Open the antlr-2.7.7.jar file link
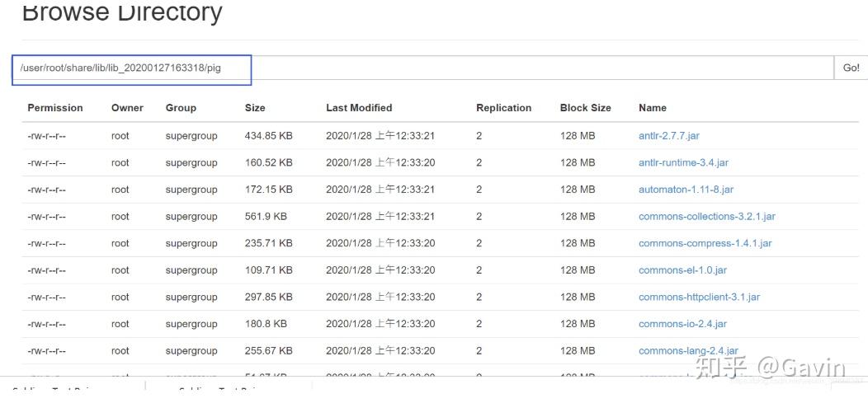 pyautogui.click(x=668, y=136)
